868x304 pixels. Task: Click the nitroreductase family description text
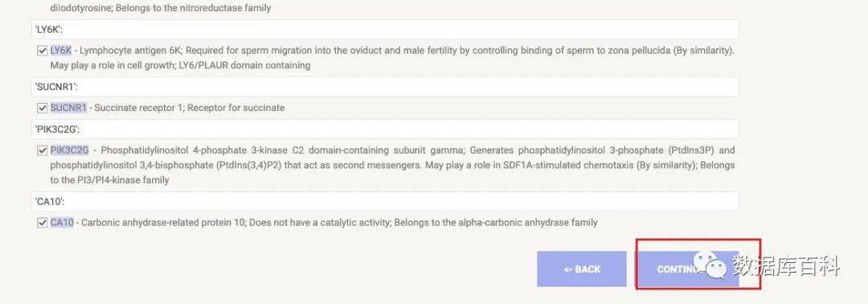click(161, 8)
